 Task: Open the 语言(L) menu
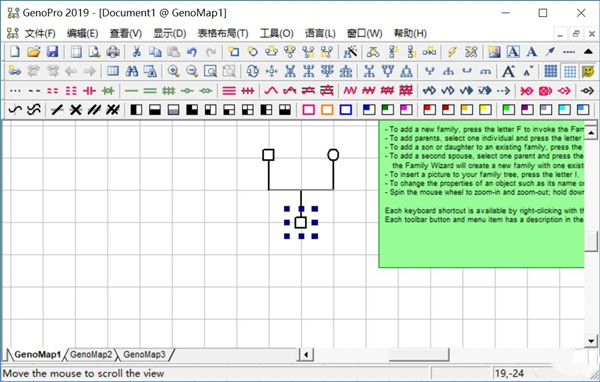pyautogui.click(x=320, y=34)
